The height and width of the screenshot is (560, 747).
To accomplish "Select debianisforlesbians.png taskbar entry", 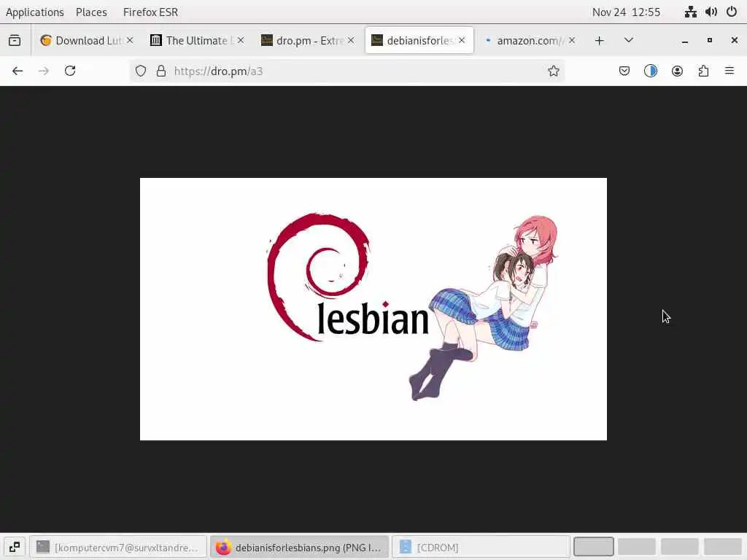I will point(300,547).
